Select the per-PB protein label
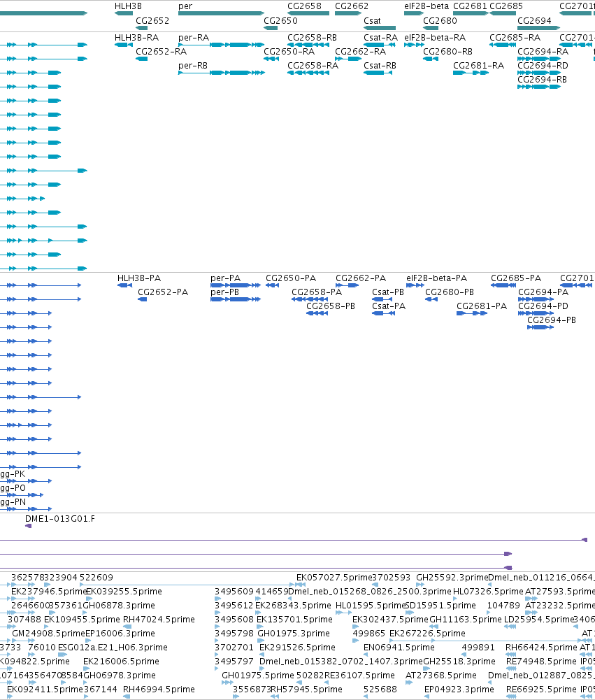The image size is (595, 700). pyautogui.click(x=225, y=292)
